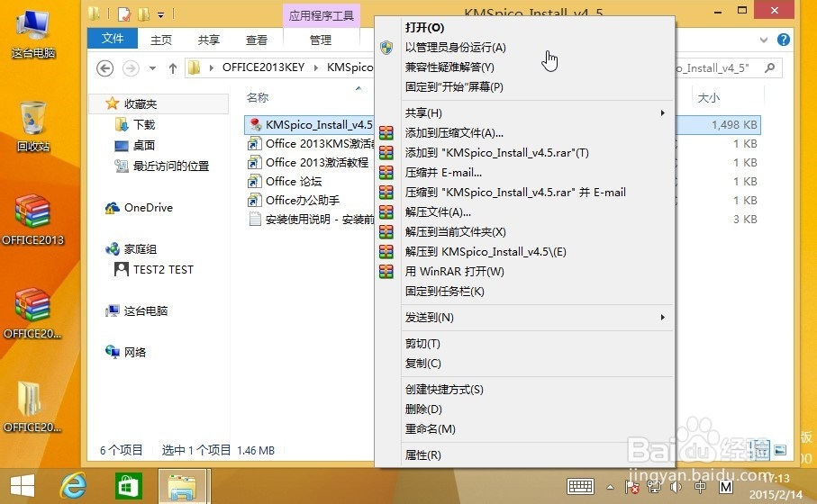Open the Recycle Bin desktop icon
Image resolution: width=817 pixels, height=504 pixels.
click(33, 127)
